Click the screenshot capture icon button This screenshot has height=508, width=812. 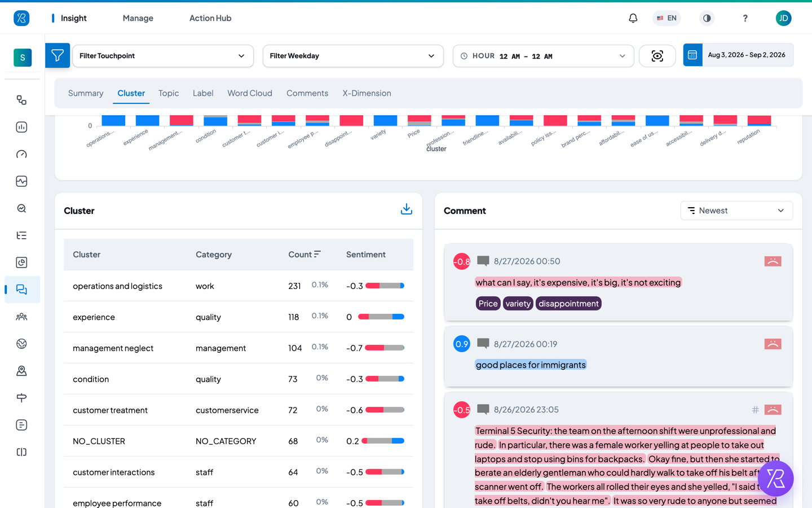(x=657, y=56)
